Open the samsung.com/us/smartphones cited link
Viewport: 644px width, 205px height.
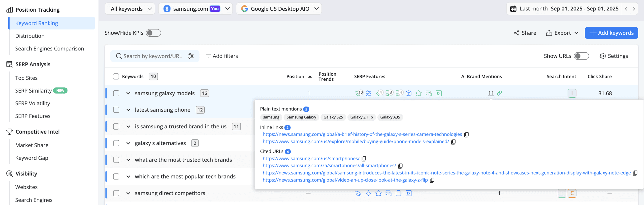[311, 159]
